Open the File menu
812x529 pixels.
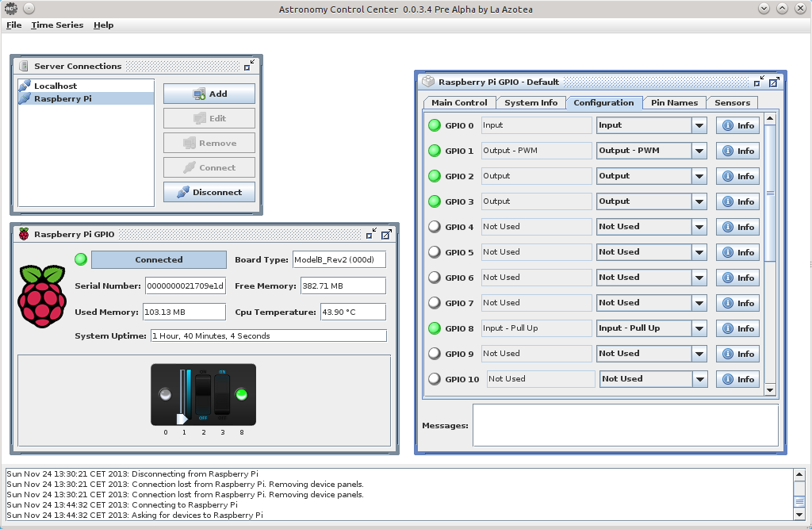click(x=14, y=25)
